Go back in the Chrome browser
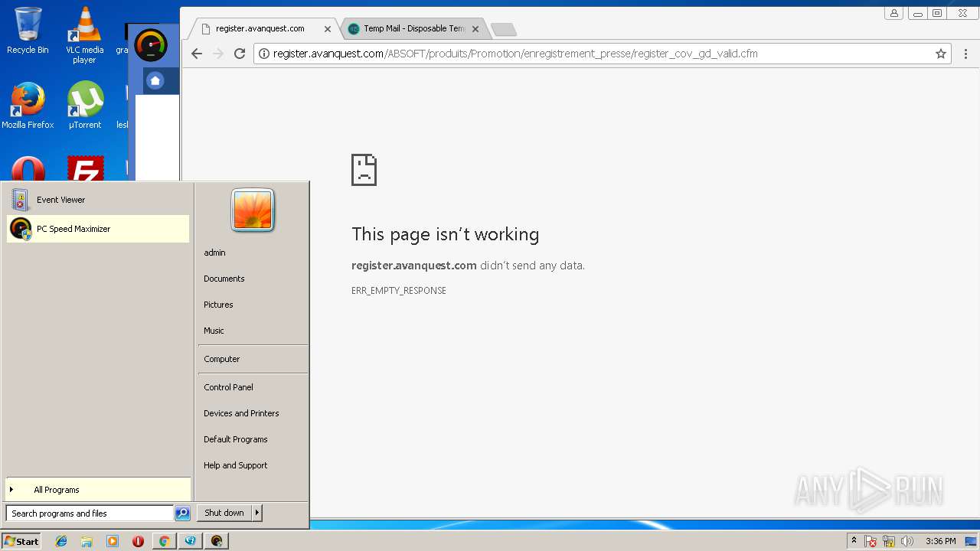Image resolution: width=980 pixels, height=551 pixels. (x=197, y=54)
